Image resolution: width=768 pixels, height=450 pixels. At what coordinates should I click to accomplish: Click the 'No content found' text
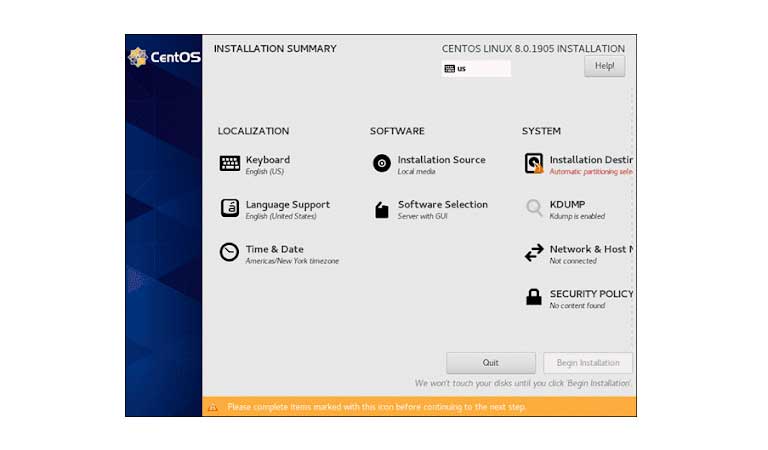click(x=577, y=306)
